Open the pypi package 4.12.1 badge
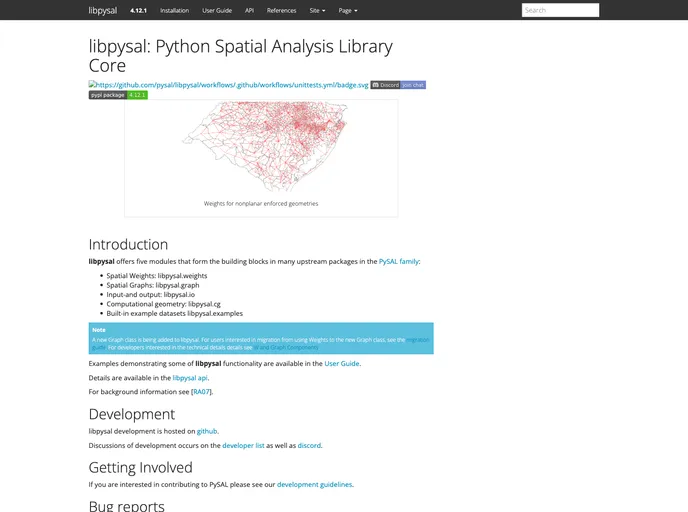 coord(118,95)
